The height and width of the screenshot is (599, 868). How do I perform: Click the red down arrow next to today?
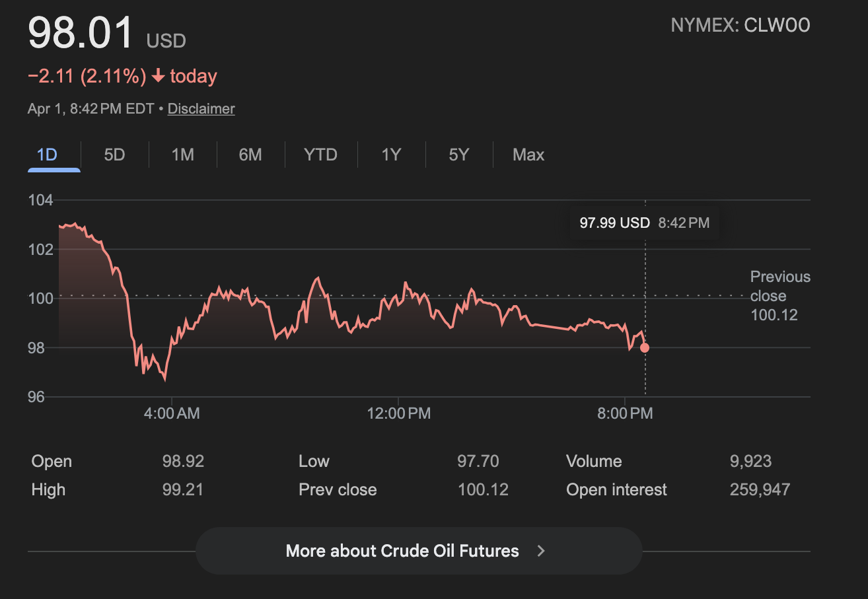pyautogui.click(x=158, y=77)
